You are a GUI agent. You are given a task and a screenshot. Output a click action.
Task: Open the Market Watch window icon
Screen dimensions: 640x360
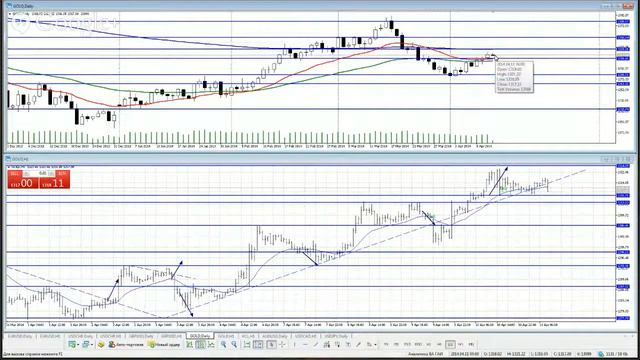101,344
